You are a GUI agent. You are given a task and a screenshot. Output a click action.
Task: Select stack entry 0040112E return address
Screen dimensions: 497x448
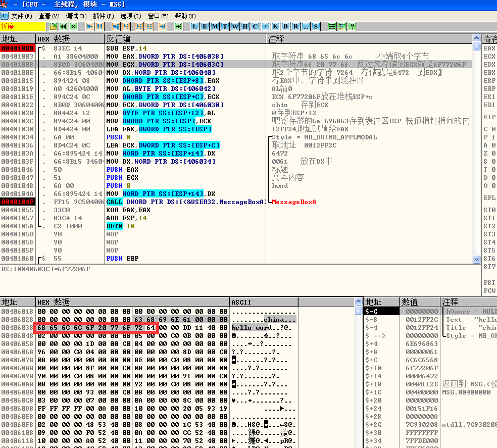(x=422, y=384)
